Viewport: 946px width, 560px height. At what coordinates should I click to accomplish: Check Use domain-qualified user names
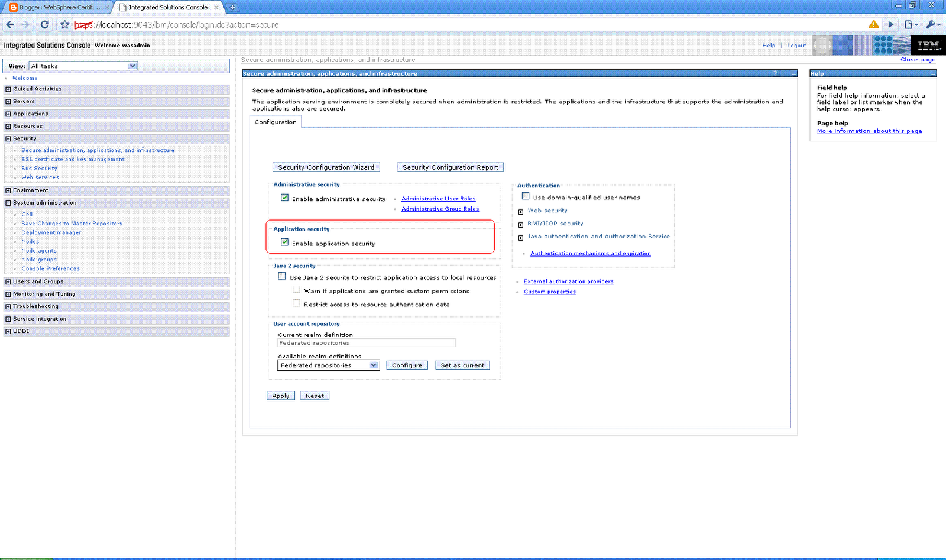(526, 196)
